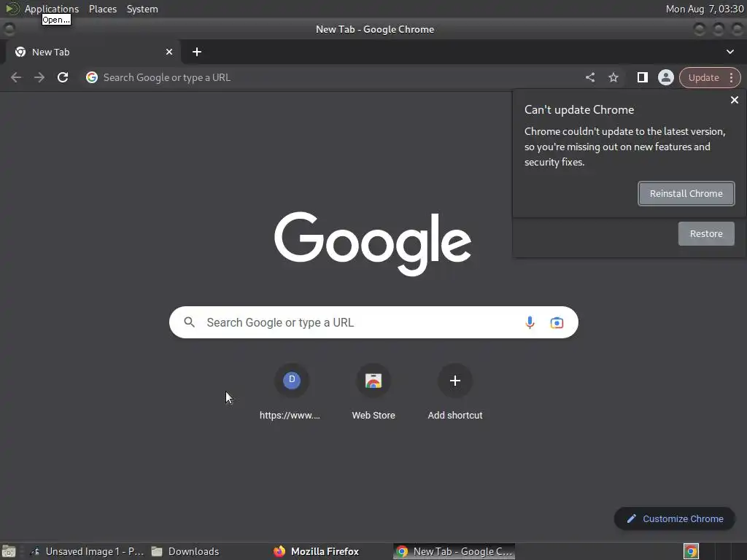Open the profile avatar menu
Viewport: 747px width, 560px height.
pyautogui.click(x=665, y=77)
